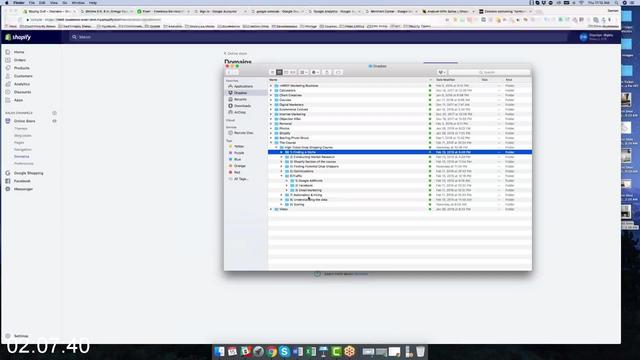The image size is (640, 360).
Task: Expand the Courses folder in Finder
Action: [271, 100]
